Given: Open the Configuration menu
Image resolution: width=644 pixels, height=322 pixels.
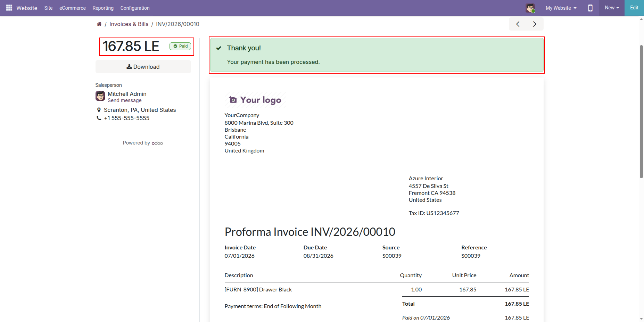Looking at the screenshot, I should [x=135, y=8].
